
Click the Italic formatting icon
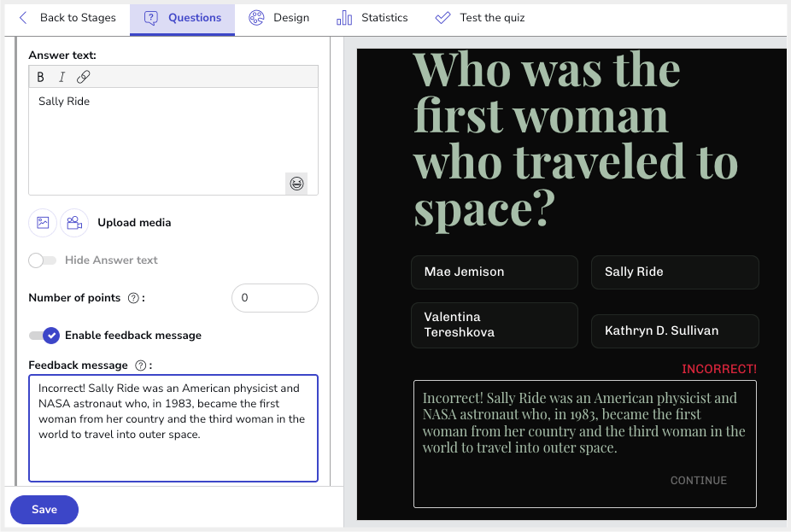click(62, 77)
